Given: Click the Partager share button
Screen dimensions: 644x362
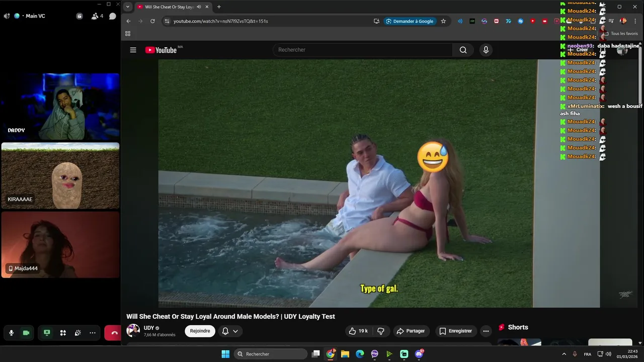Looking at the screenshot, I should coord(411,331).
